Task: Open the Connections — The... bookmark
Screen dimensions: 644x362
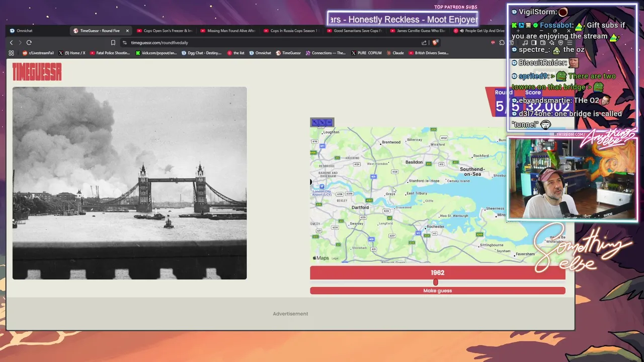Action: 326,53
